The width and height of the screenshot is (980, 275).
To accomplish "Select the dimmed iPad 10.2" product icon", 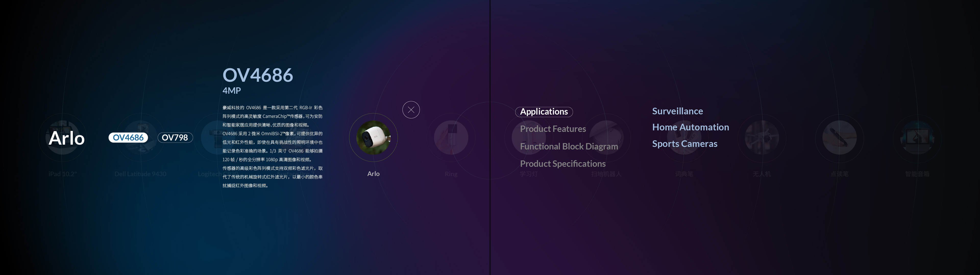I will (x=62, y=137).
